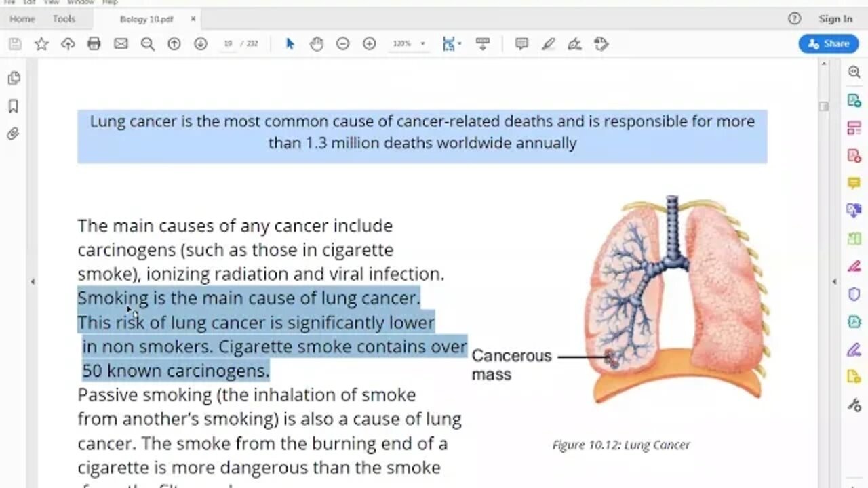868x488 pixels.
Task: Open purple pen signature tool in right pane
Action: pos(854,350)
